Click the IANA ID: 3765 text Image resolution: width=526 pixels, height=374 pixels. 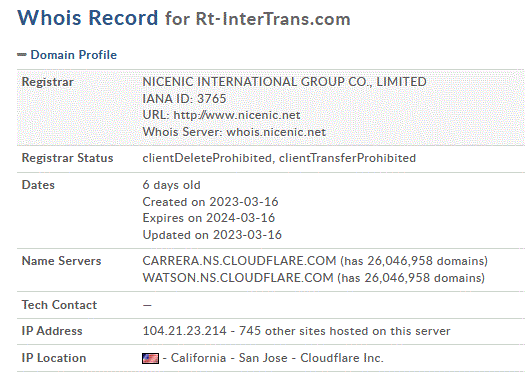(184, 99)
